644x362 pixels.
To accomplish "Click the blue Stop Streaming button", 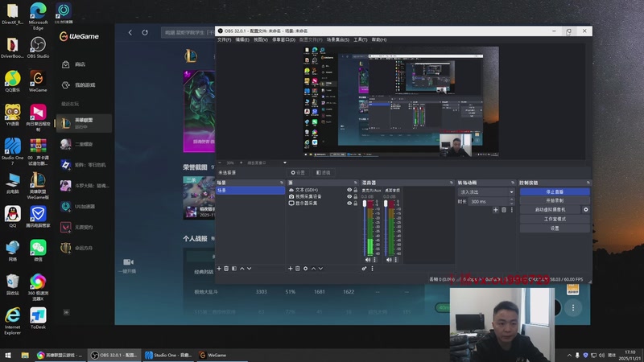I will (555, 191).
